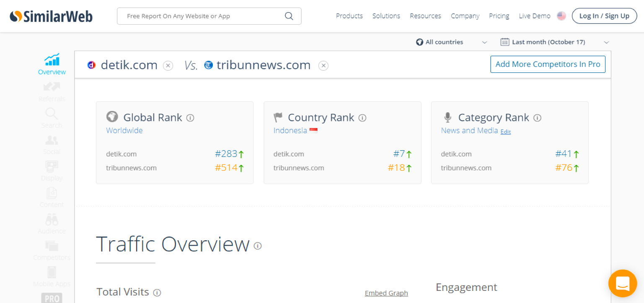The width and height of the screenshot is (644, 303).
Task: Click the Worldwide link
Action: pos(124,131)
